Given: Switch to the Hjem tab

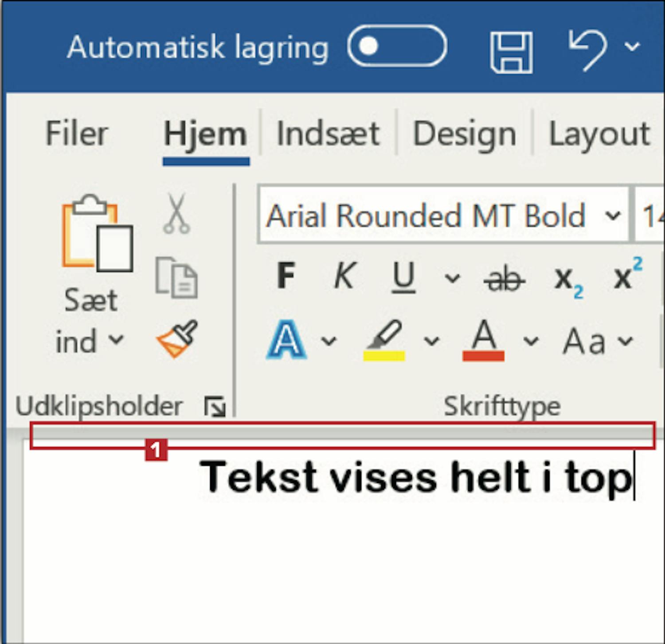Looking at the screenshot, I should click(x=205, y=134).
